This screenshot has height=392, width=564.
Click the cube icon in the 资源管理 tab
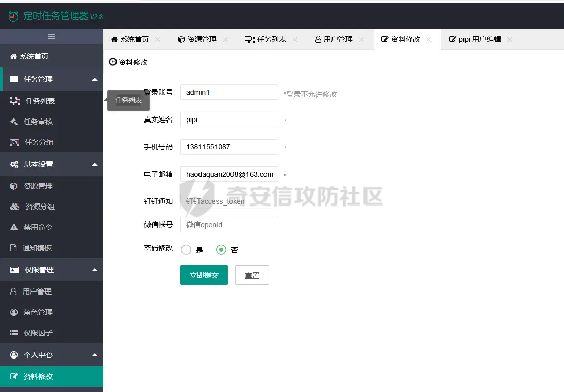click(181, 39)
